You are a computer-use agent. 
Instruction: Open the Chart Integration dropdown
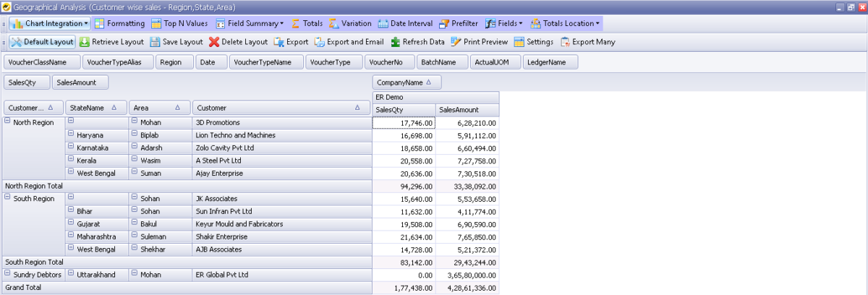(49, 24)
